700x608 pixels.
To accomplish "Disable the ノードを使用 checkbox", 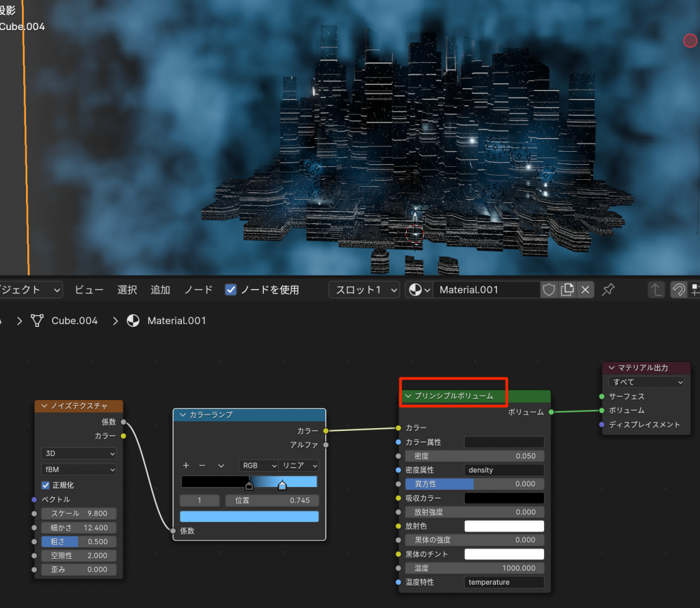I will (x=231, y=290).
